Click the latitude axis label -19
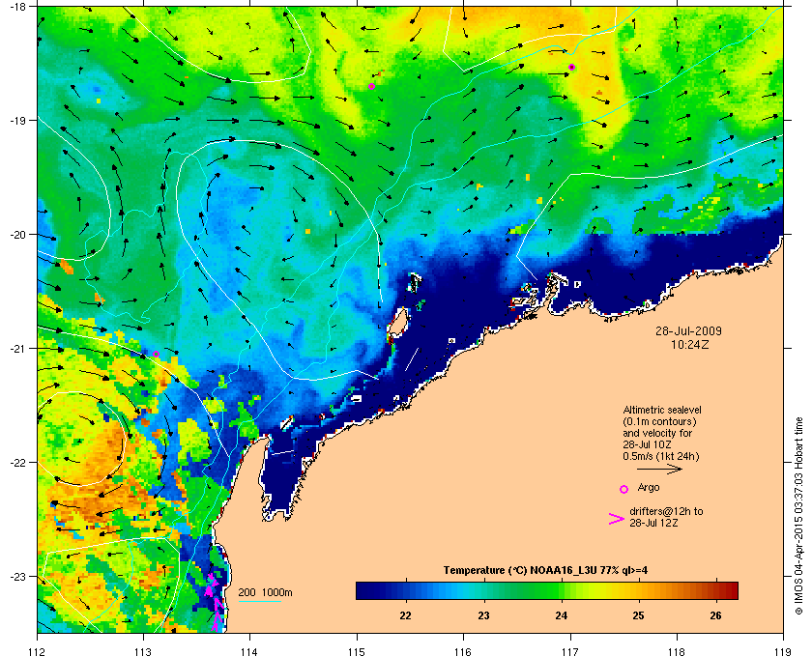The image size is (812, 657). point(17,120)
